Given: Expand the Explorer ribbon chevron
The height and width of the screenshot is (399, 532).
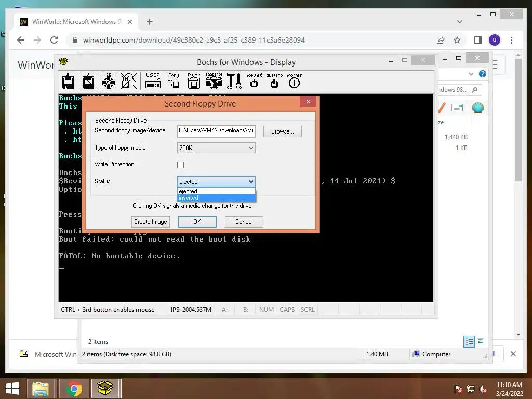Looking at the screenshot, I should [x=471, y=74].
